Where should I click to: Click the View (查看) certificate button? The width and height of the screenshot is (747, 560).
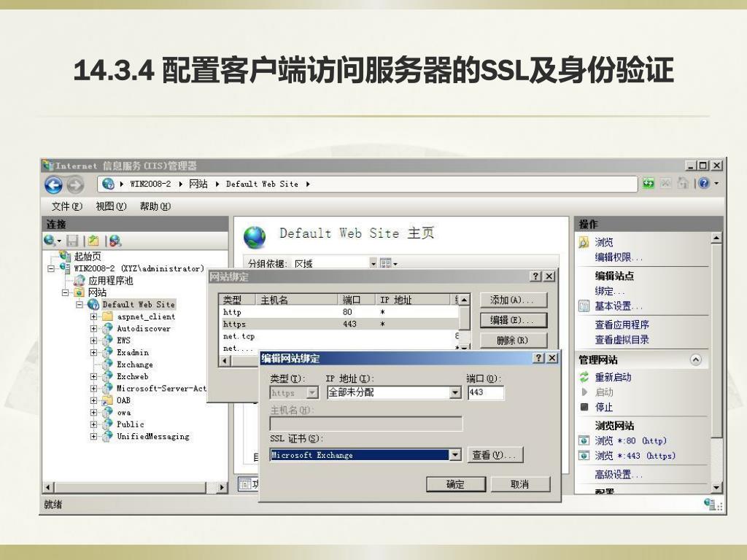click(495, 455)
